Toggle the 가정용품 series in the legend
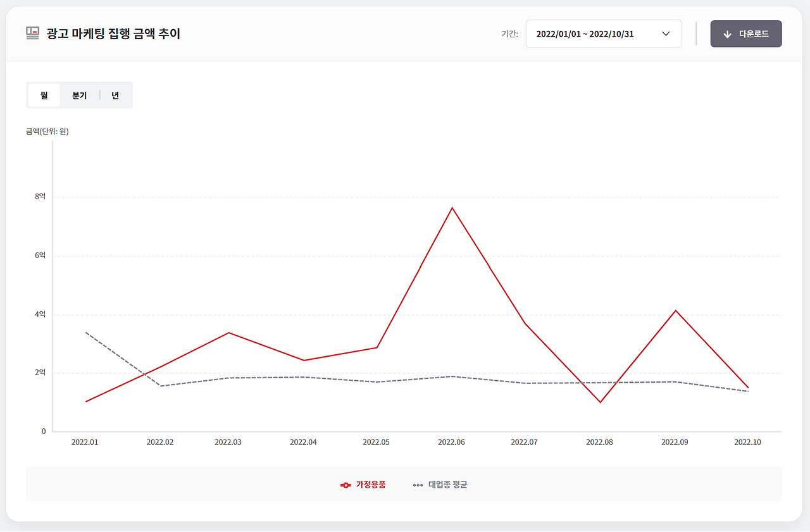The image size is (810, 532). (x=363, y=485)
